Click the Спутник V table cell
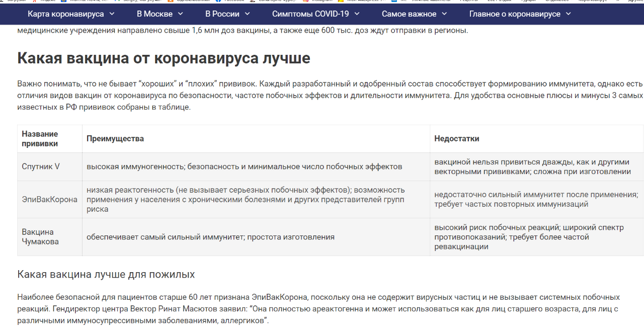 tap(41, 167)
